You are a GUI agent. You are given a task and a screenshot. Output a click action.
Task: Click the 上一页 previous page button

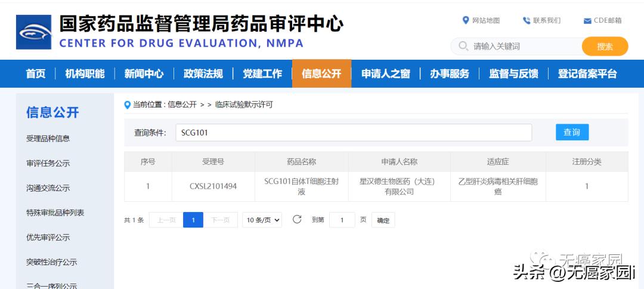coord(166,220)
